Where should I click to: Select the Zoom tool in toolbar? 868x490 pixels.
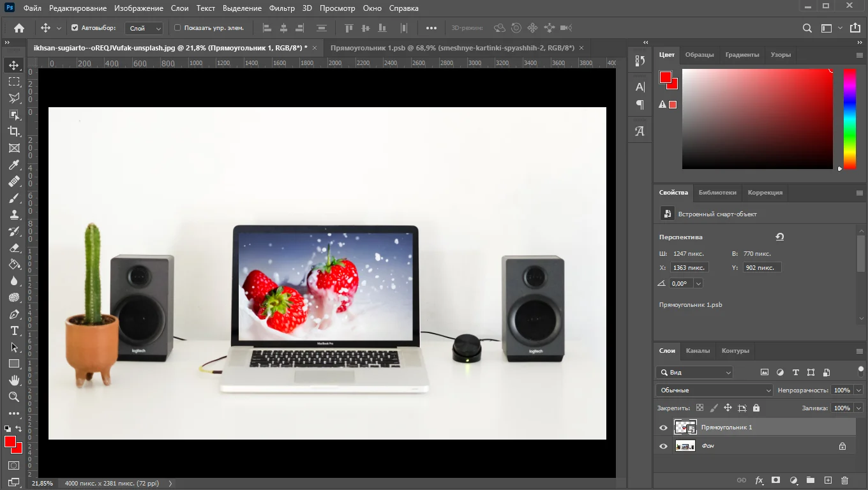pyautogui.click(x=14, y=397)
